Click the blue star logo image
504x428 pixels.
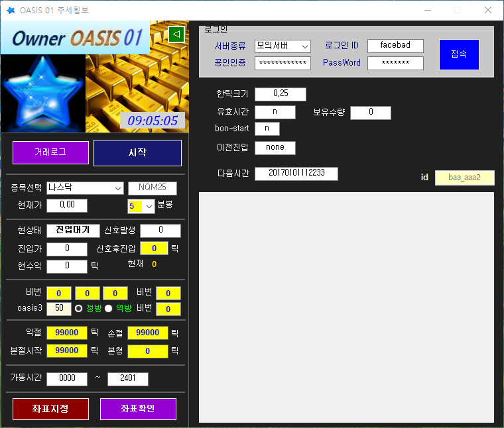(43, 93)
